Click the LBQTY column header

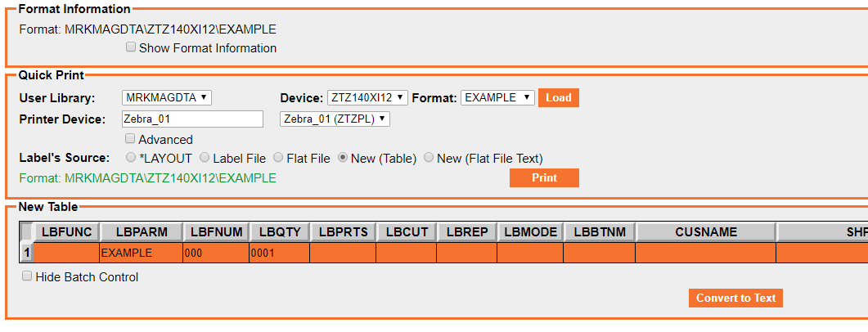pyautogui.click(x=280, y=232)
